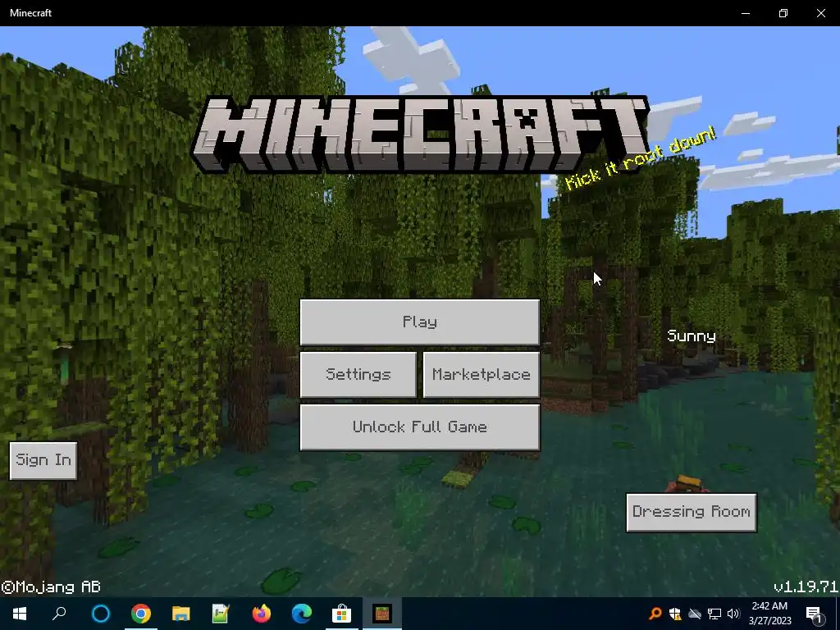Open the notification center icon

tap(815, 614)
